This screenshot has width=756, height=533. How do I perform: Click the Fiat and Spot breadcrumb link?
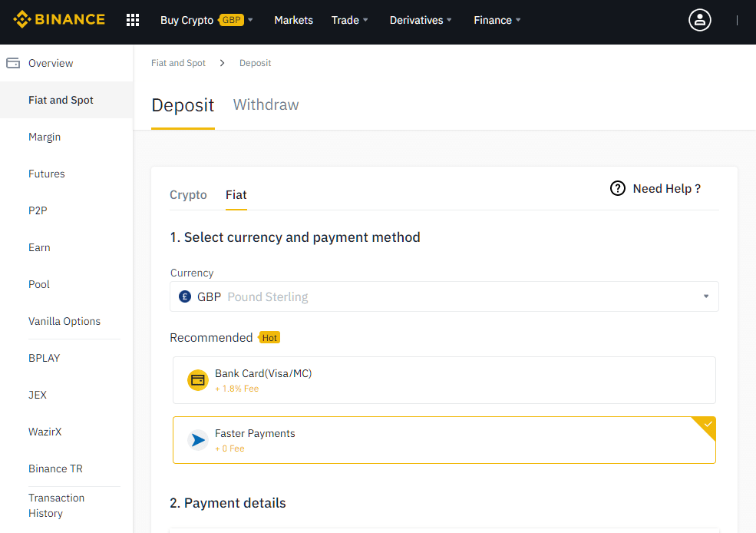pyautogui.click(x=178, y=63)
